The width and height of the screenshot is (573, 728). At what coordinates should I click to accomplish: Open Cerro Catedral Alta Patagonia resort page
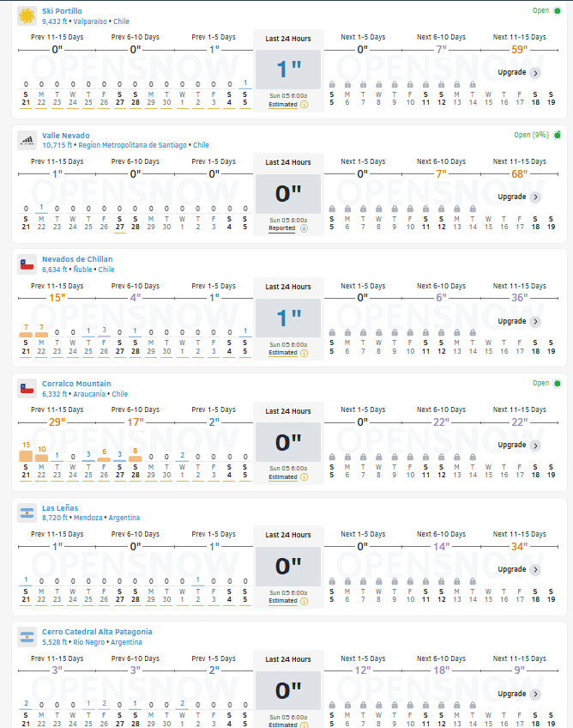[x=97, y=632]
